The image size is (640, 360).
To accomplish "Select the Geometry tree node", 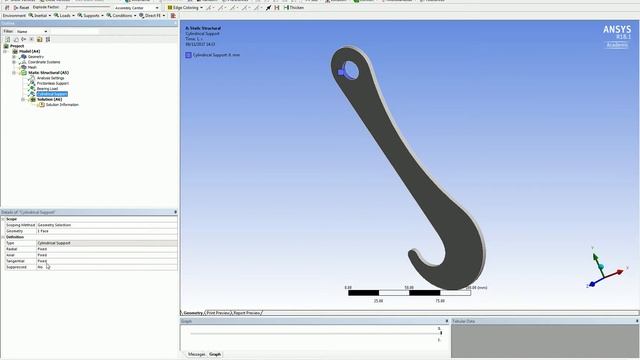I will pyautogui.click(x=36, y=57).
